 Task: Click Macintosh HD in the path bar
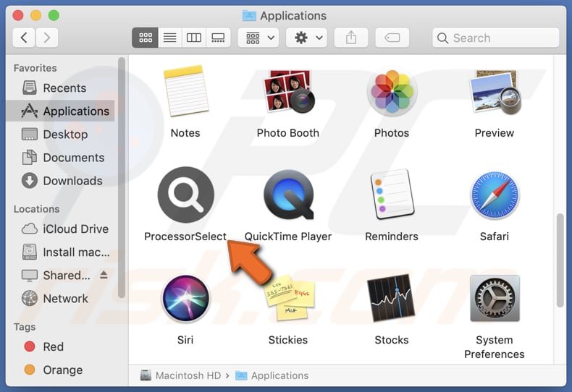tap(181, 375)
